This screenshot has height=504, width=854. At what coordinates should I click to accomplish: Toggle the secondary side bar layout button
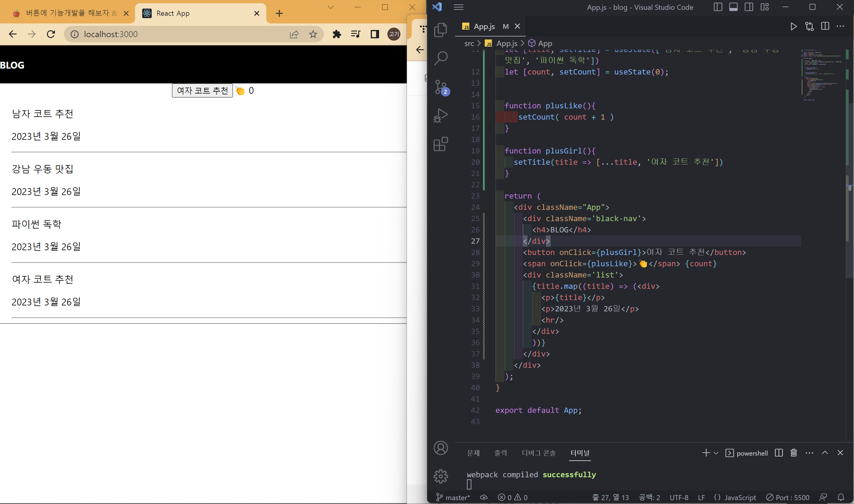pos(749,7)
